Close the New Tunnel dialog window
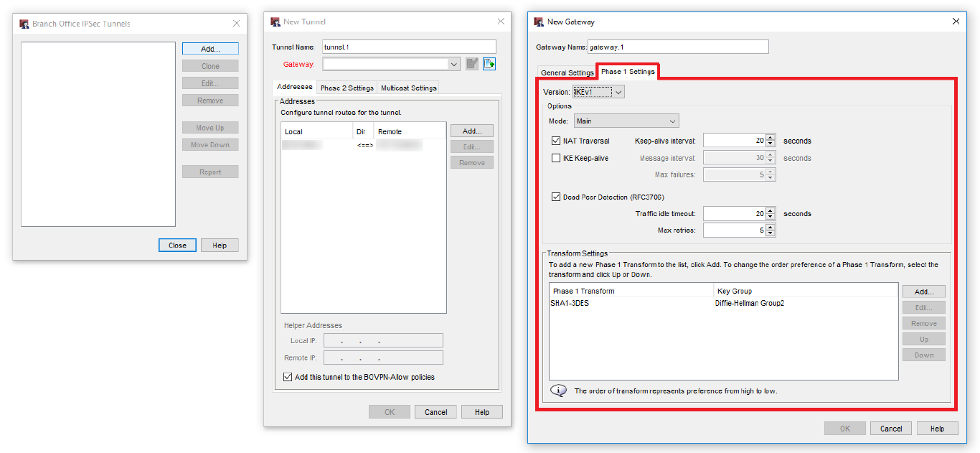The height and width of the screenshot is (453, 980). (x=501, y=22)
